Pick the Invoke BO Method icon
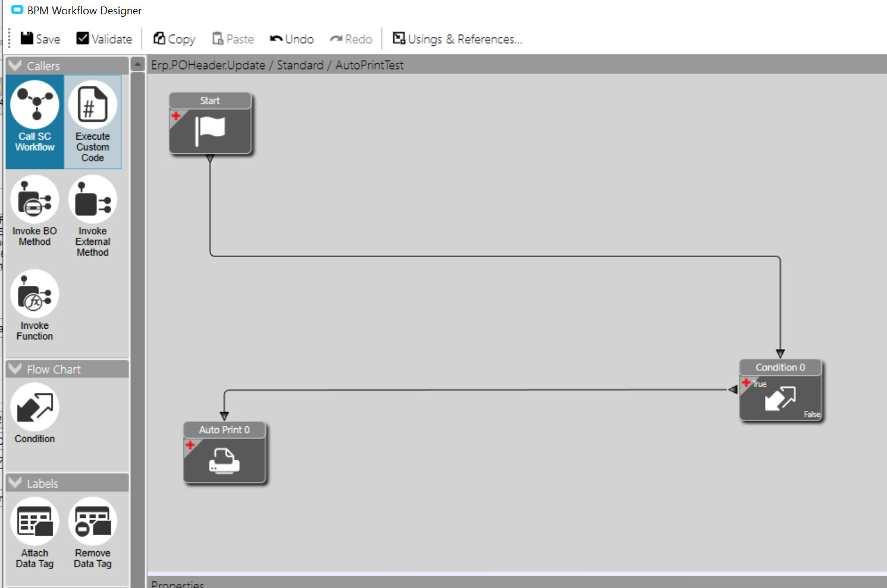887x588 pixels. coord(35,200)
